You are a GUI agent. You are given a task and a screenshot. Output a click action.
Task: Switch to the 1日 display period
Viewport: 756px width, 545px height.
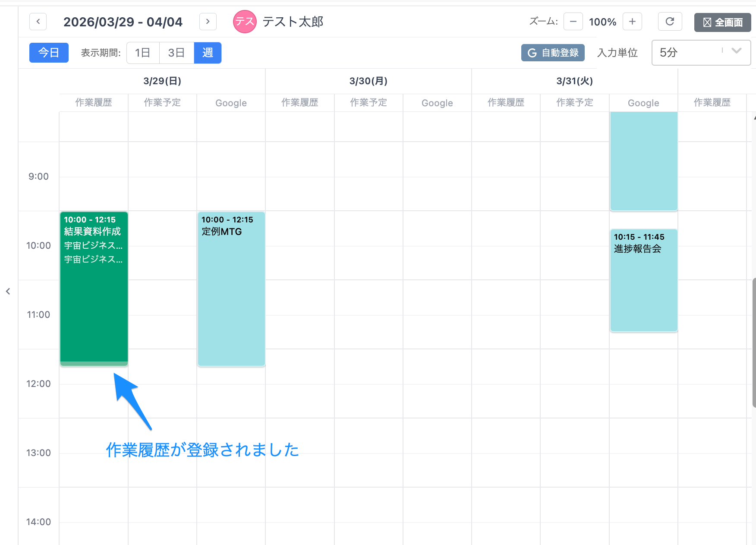tap(143, 52)
